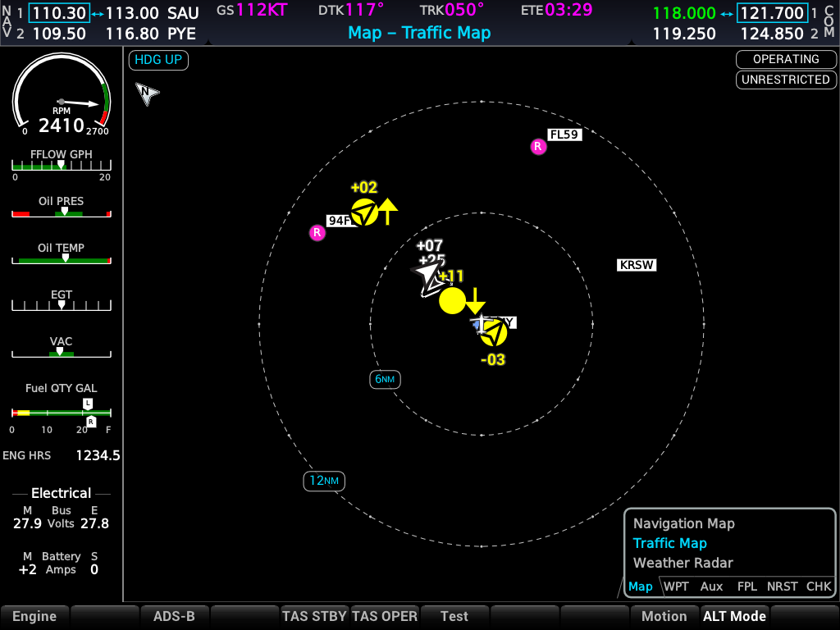Click the Fuel QTY GAL gauge bar

tap(62, 413)
